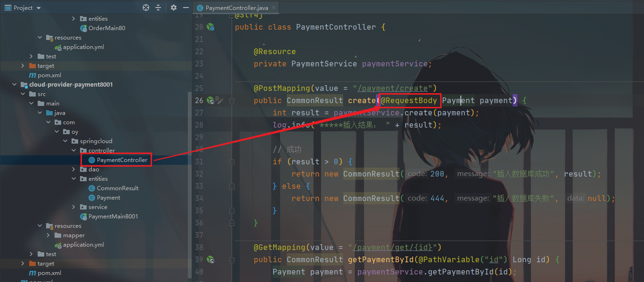
Task: Expand the entities package arrow above OrderMain80
Action: point(73,19)
